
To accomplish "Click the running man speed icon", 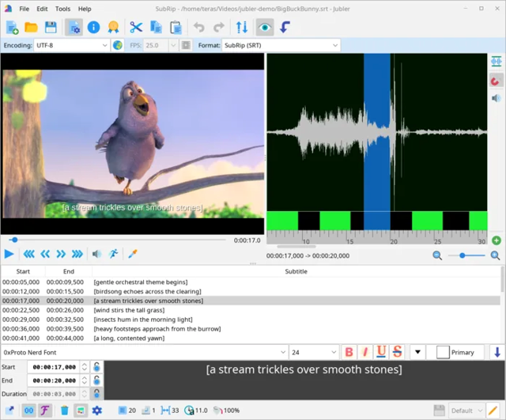I will [x=113, y=254].
